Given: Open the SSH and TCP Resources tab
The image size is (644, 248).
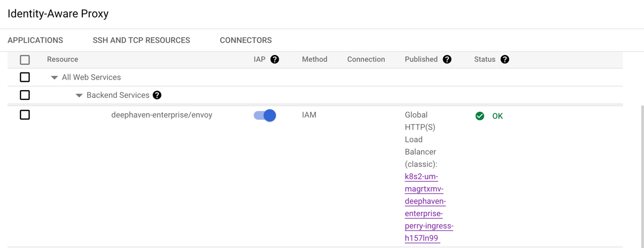Looking at the screenshot, I should 141,40.
